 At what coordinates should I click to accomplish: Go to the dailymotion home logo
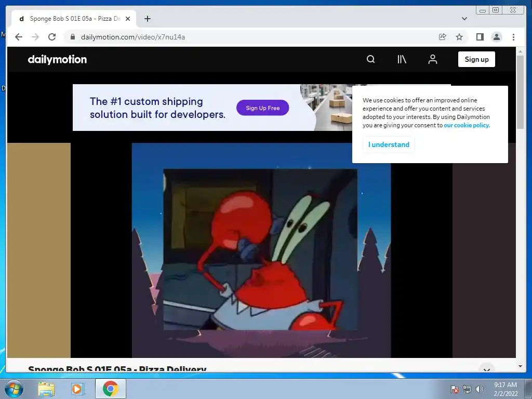[57, 59]
